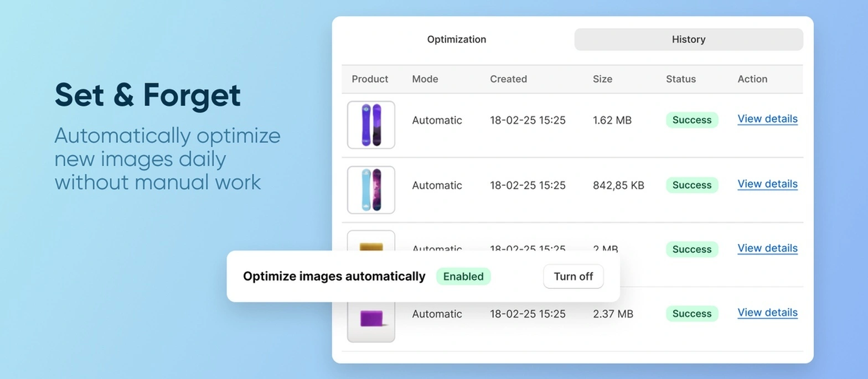Open View details for the 1.62 MB row
Image resolution: width=868 pixels, height=379 pixels.
767,119
